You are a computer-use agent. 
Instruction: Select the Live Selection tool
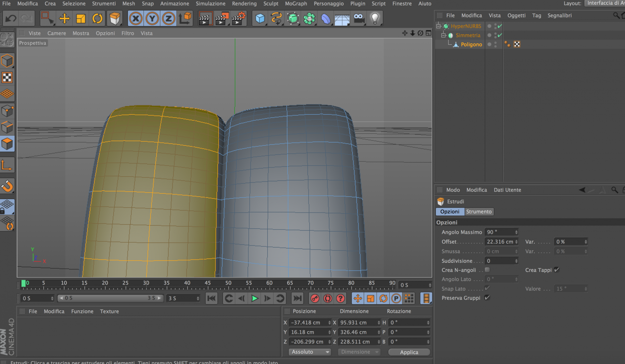pos(48,19)
